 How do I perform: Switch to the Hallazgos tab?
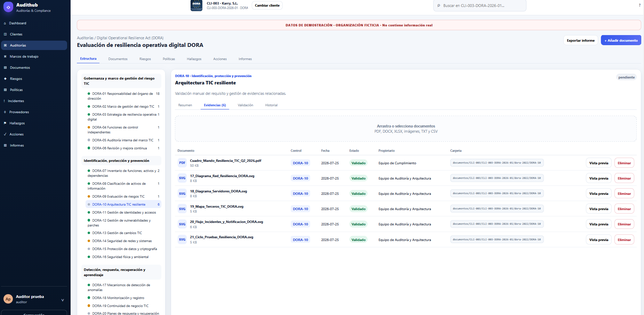point(194,59)
